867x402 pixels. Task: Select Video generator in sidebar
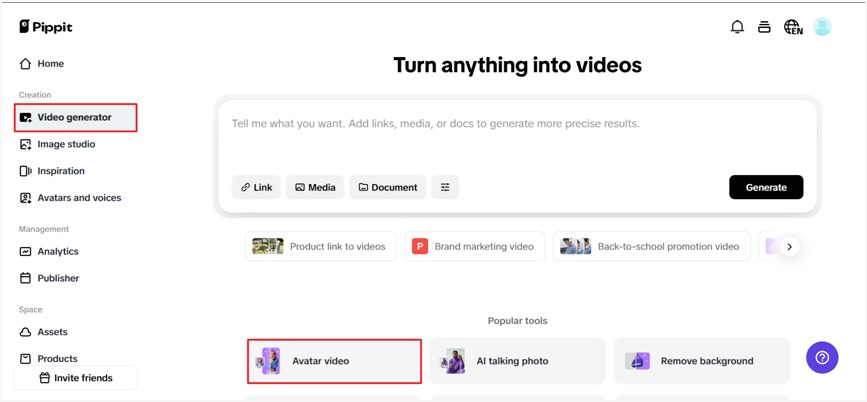74,117
